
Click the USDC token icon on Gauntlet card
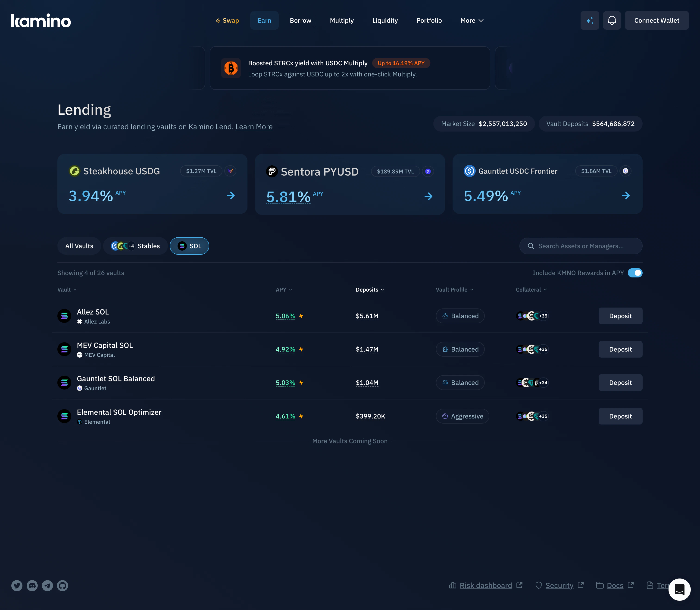pos(470,171)
